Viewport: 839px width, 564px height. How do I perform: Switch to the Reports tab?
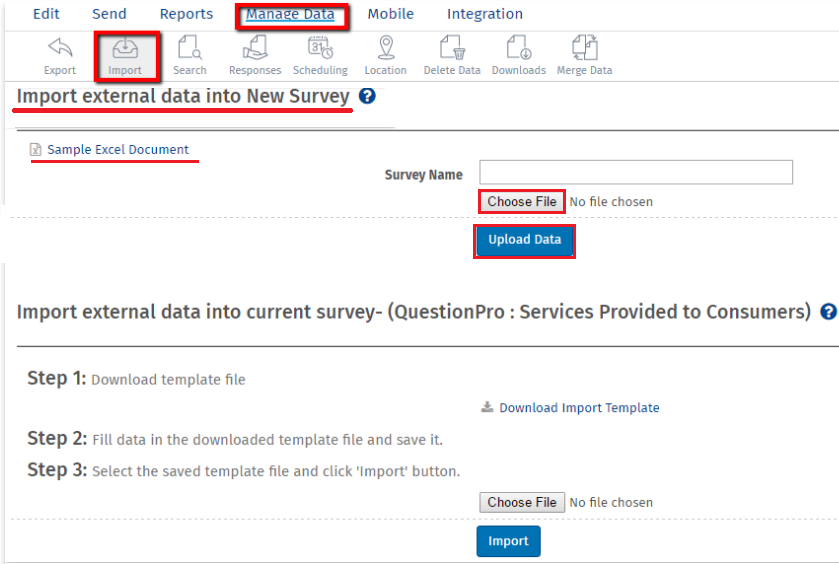(186, 14)
